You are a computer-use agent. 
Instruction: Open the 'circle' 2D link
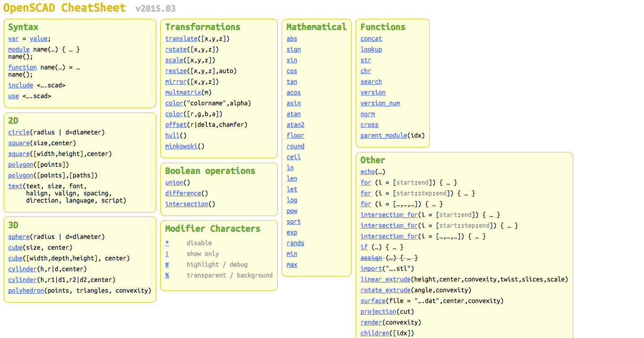19,132
